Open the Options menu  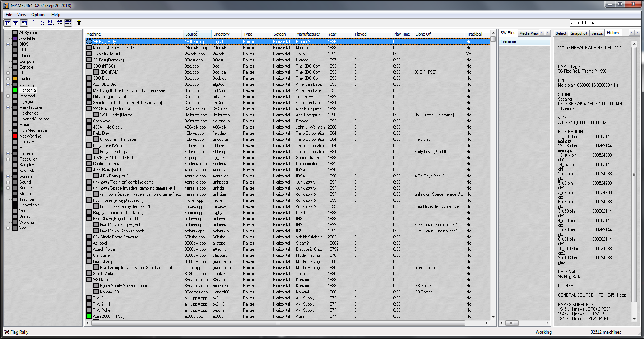(38, 15)
